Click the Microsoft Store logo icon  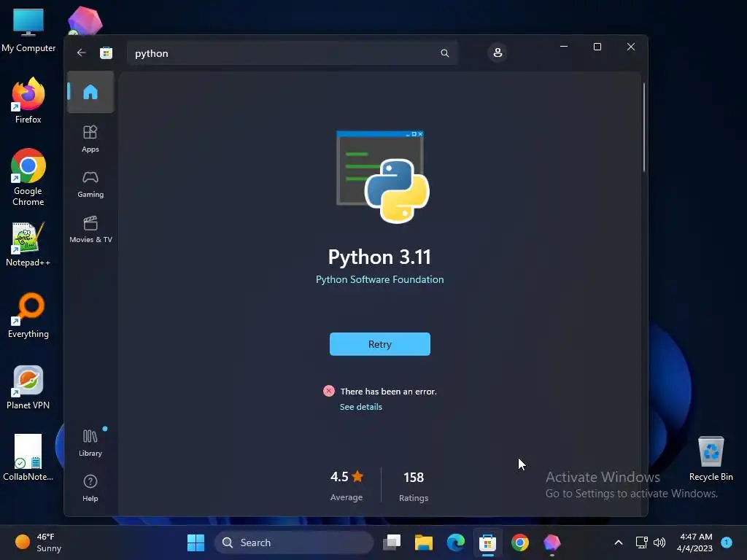[107, 52]
